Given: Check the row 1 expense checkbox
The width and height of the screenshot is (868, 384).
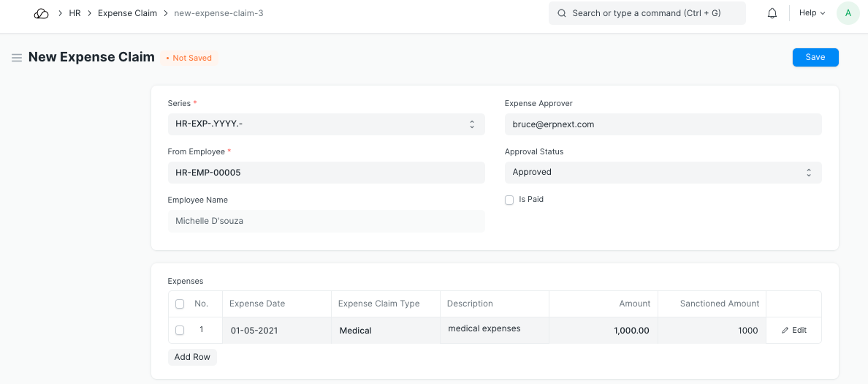Looking at the screenshot, I should click(x=180, y=331).
